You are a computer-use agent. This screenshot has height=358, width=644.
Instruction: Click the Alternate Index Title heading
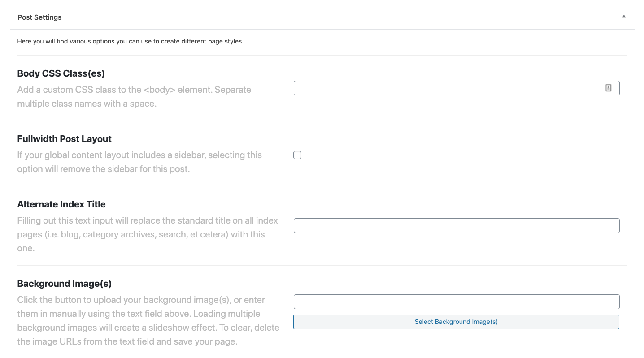[x=61, y=204]
